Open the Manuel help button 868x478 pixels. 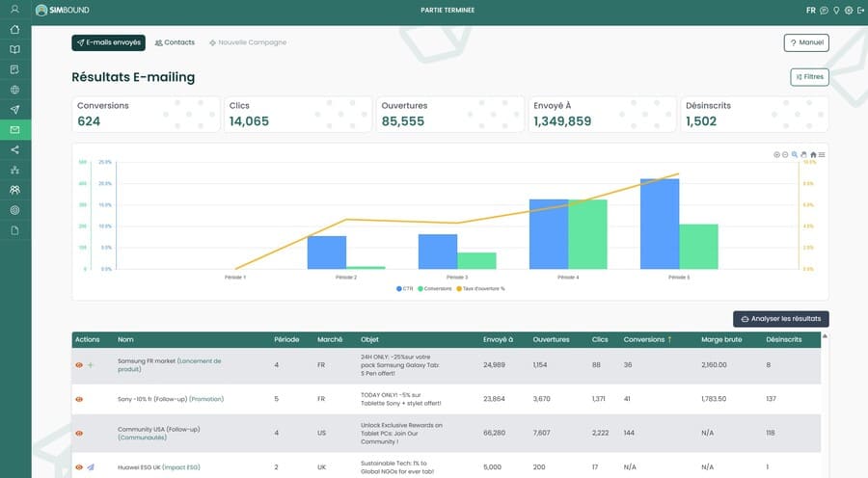pos(806,42)
